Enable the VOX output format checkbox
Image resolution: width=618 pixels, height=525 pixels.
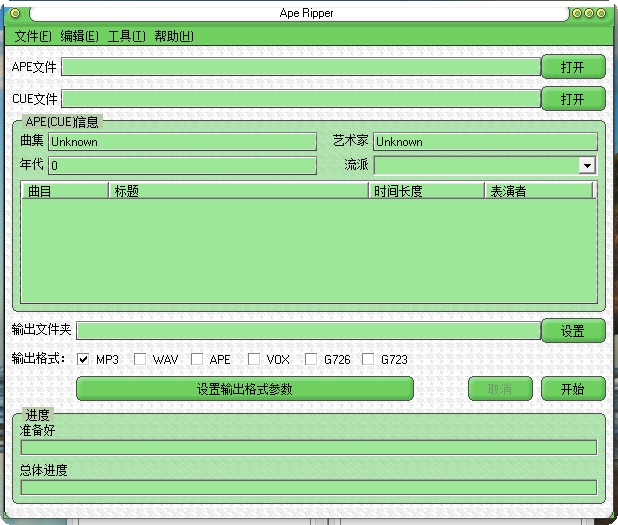point(254,359)
